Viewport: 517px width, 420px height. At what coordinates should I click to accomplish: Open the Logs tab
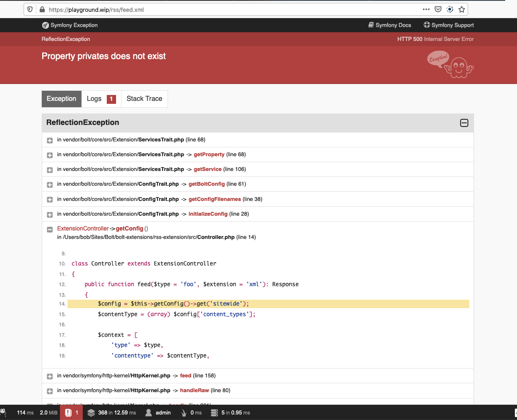pyautogui.click(x=101, y=99)
